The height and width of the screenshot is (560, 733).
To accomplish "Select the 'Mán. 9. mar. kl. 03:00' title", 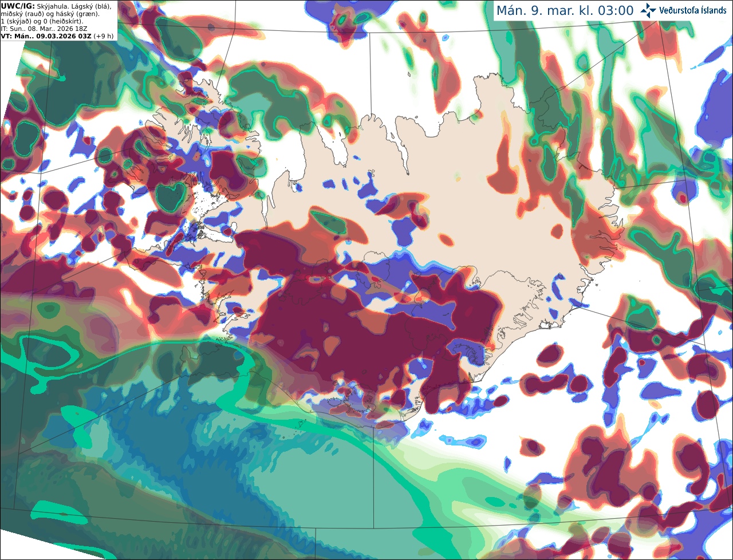I will (x=565, y=10).
